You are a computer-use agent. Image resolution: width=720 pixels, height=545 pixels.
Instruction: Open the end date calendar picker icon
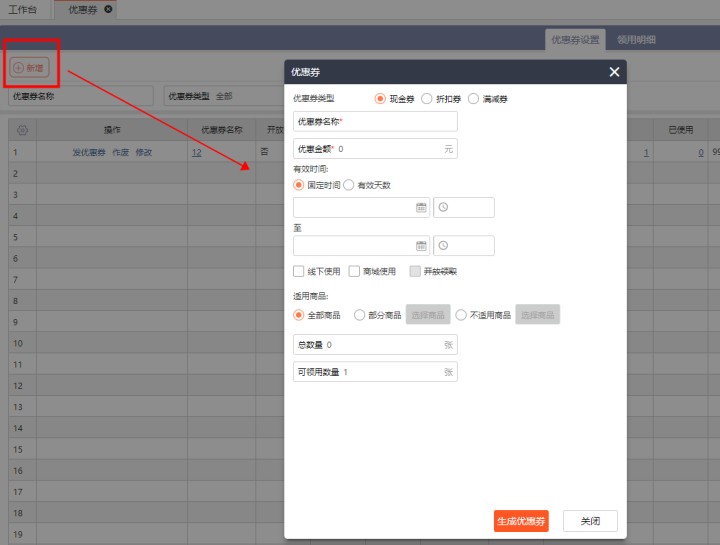click(x=421, y=245)
